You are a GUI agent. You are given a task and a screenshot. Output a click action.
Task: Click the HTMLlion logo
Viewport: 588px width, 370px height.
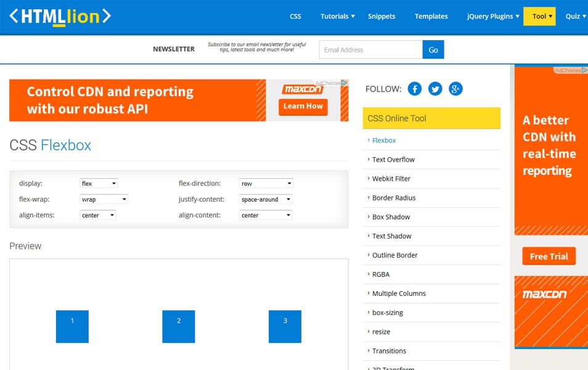[x=60, y=17]
